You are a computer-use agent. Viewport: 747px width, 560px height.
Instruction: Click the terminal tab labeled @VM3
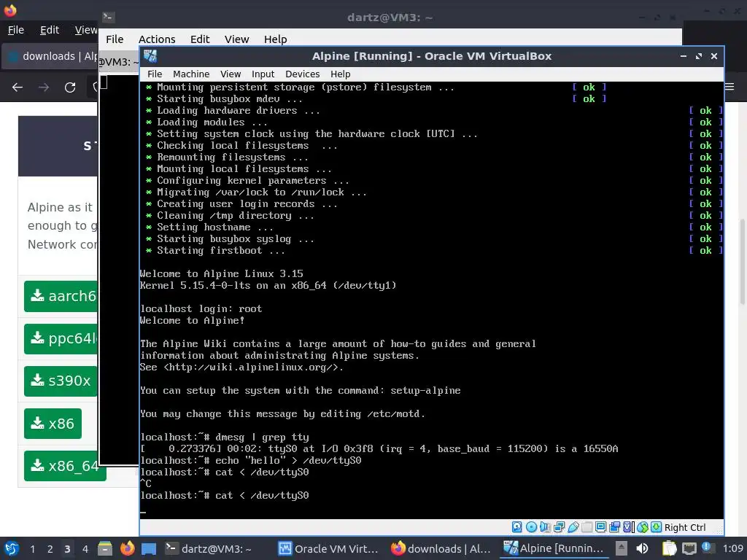point(119,62)
